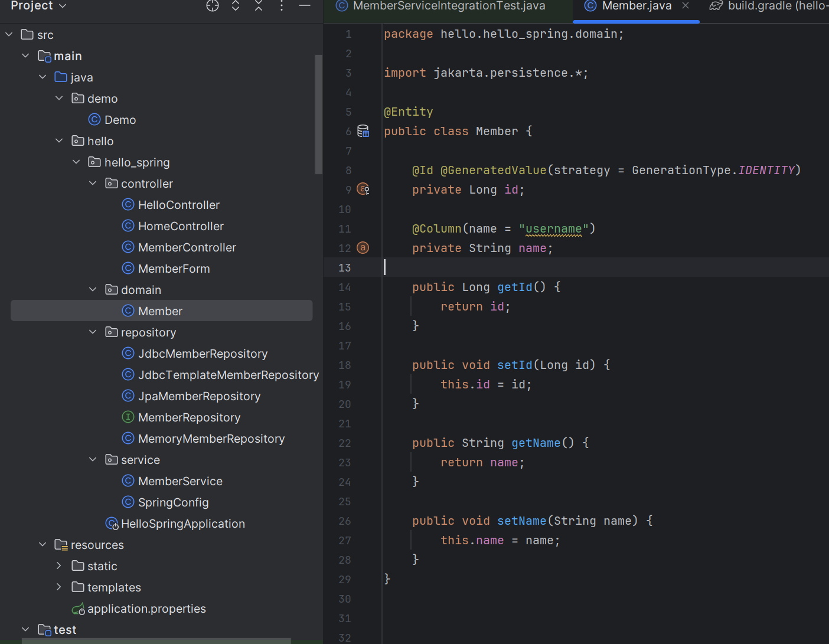Viewport: 829px width, 644px height.
Task: Click the Project tree horizontal scrollbar
Action: tap(156, 641)
